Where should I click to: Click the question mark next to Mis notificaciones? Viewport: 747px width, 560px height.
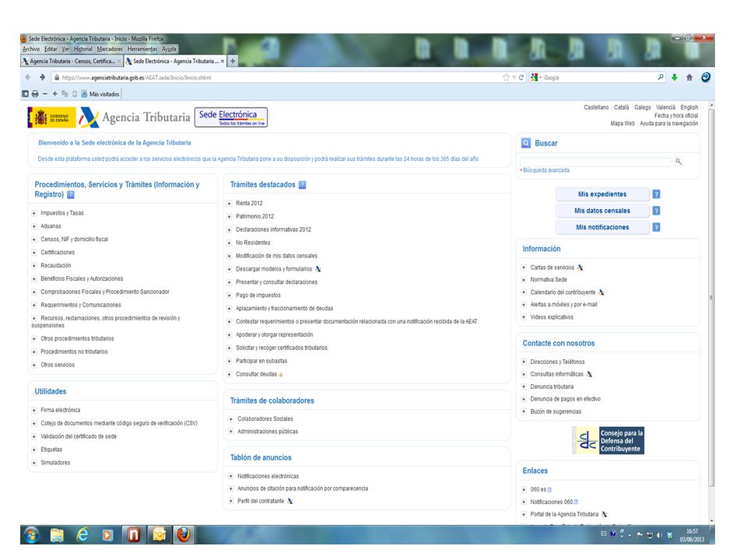pyautogui.click(x=656, y=227)
